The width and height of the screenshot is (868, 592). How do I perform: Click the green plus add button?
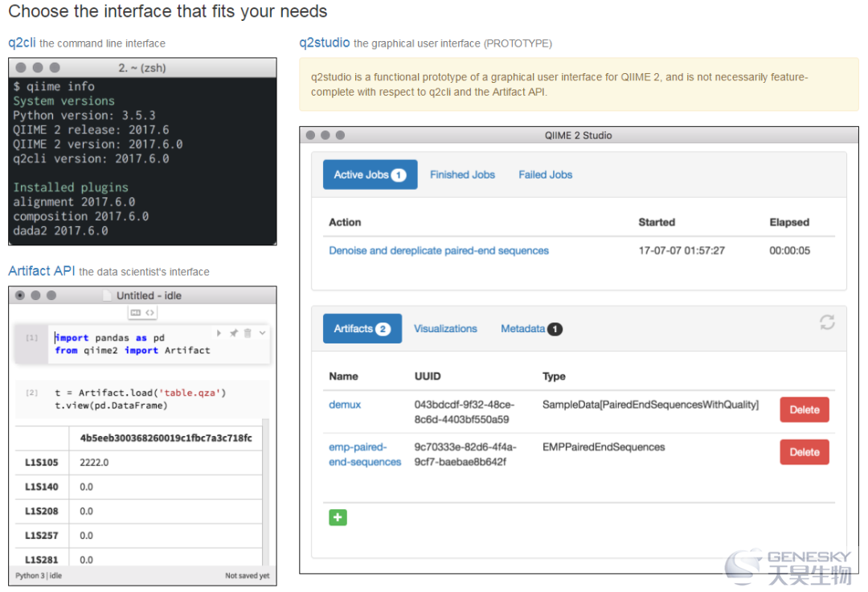pyautogui.click(x=338, y=517)
